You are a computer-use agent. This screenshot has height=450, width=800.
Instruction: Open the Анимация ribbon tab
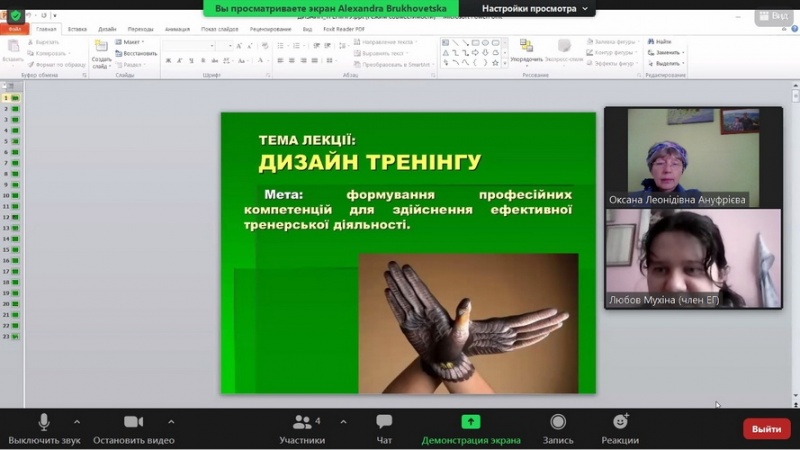(x=176, y=29)
